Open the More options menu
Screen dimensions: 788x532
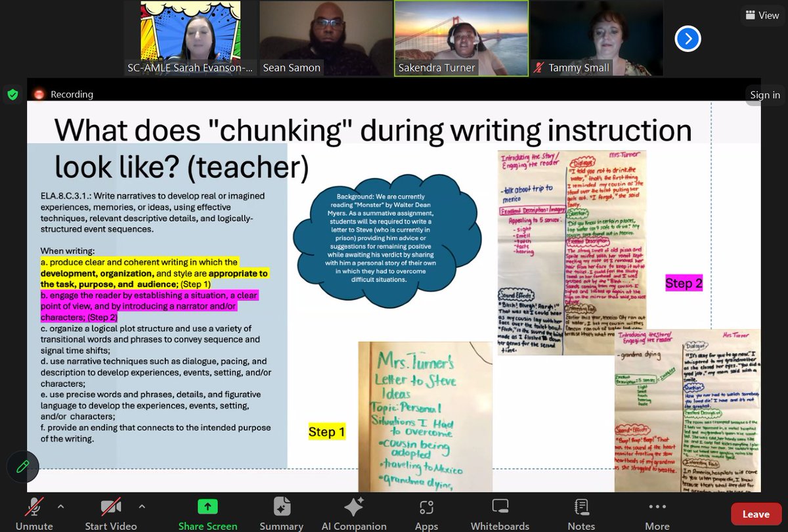[657, 513]
